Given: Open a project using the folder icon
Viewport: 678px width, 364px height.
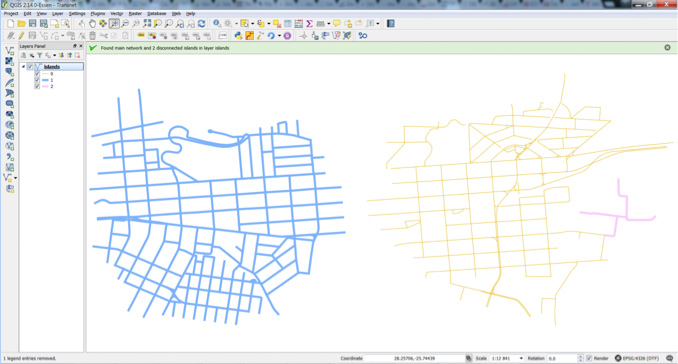Looking at the screenshot, I should point(21,23).
